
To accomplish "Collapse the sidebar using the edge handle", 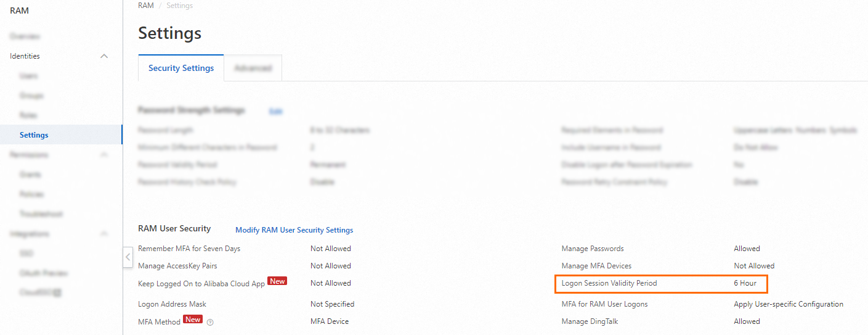I will (128, 257).
